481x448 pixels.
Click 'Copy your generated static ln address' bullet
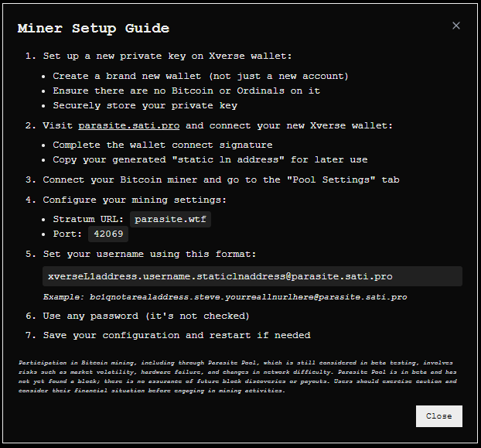point(210,159)
